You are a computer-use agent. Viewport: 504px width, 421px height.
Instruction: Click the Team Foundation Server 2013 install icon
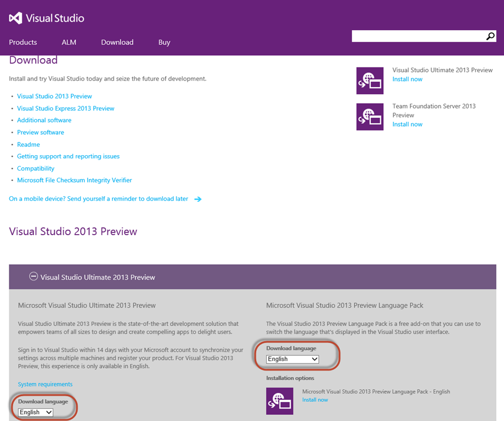370,117
